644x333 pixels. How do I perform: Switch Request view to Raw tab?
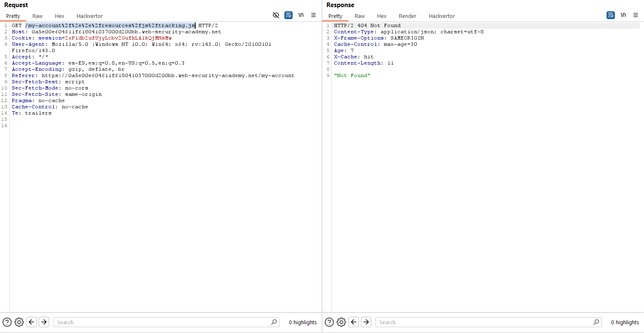tap(37, 16)
